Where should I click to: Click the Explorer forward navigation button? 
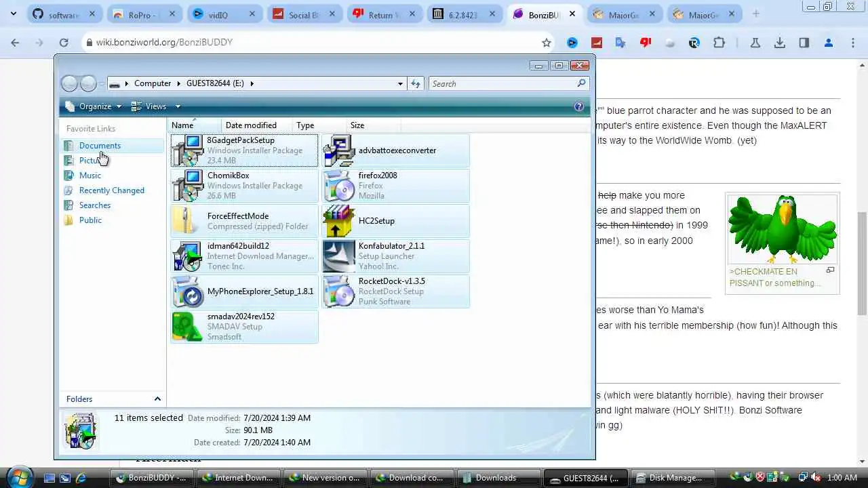tap(89, 83)
